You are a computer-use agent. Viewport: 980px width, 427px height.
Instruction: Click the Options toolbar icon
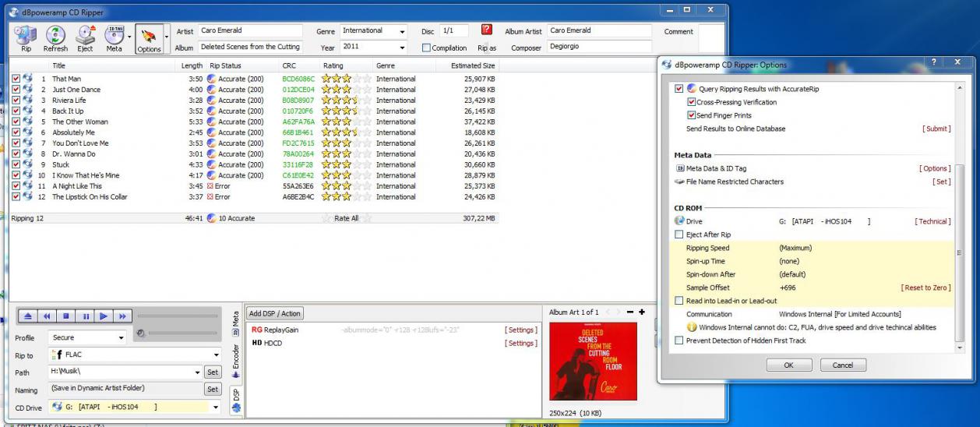(x=149, y=38)
